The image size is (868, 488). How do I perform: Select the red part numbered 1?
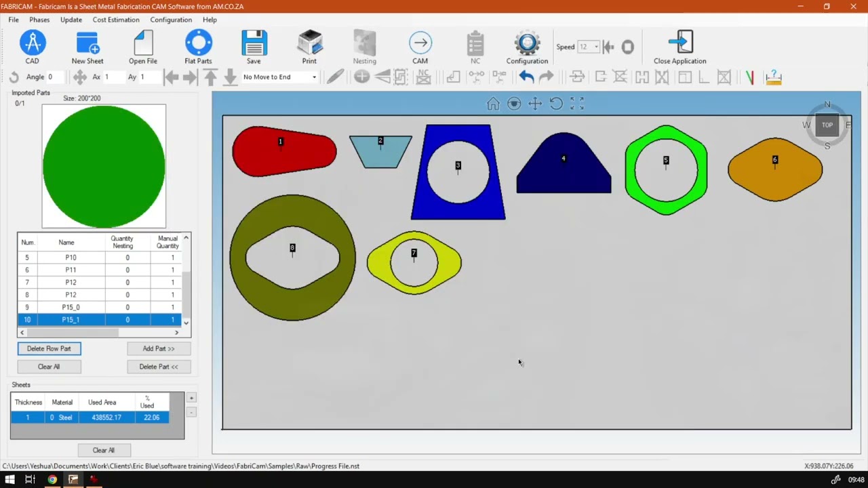click(283, 151)
